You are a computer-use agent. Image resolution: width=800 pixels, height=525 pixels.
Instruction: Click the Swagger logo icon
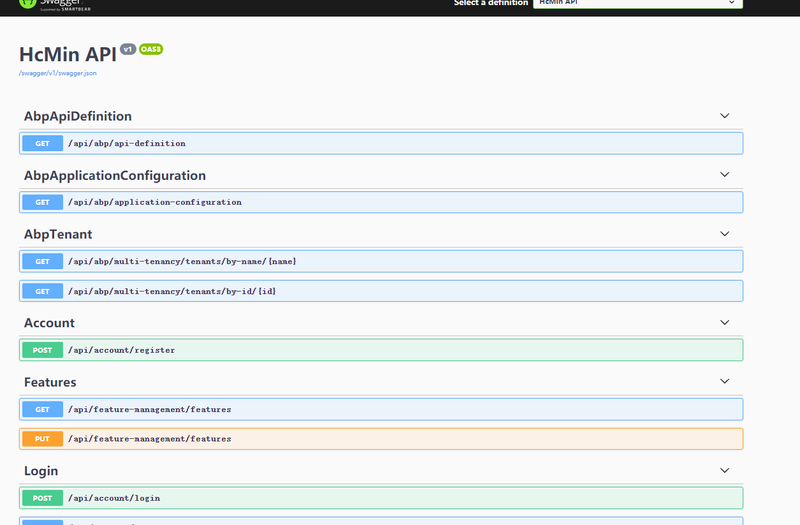pos(28,4)
